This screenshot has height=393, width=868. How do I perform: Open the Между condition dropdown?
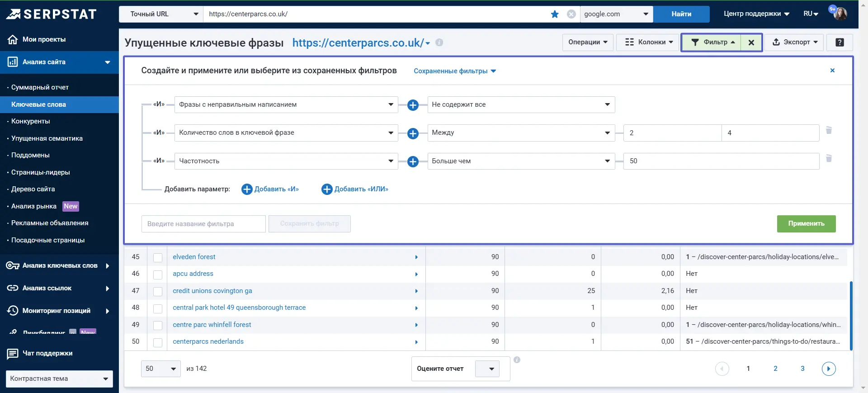[521, 133]
